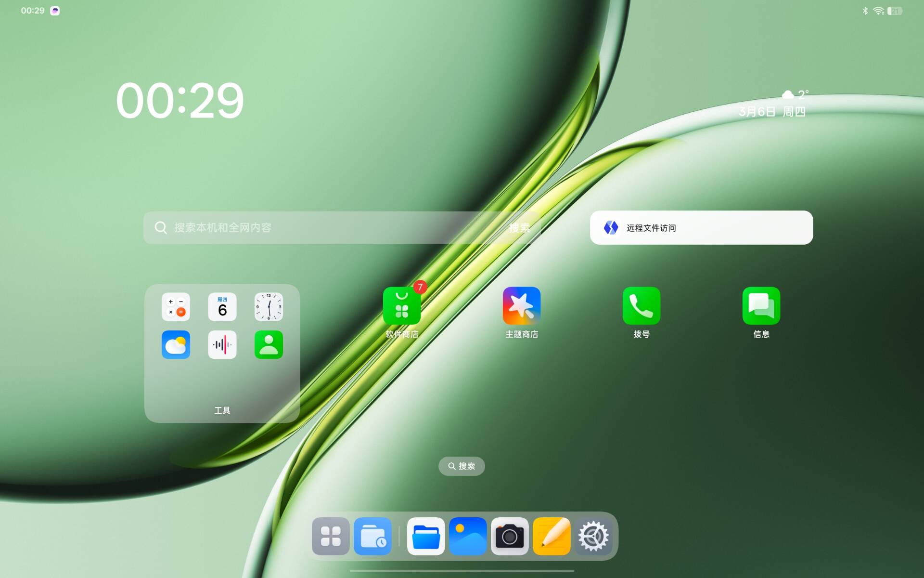Launch the sound recorder app

pyautogui.click(x=222, y=344)
